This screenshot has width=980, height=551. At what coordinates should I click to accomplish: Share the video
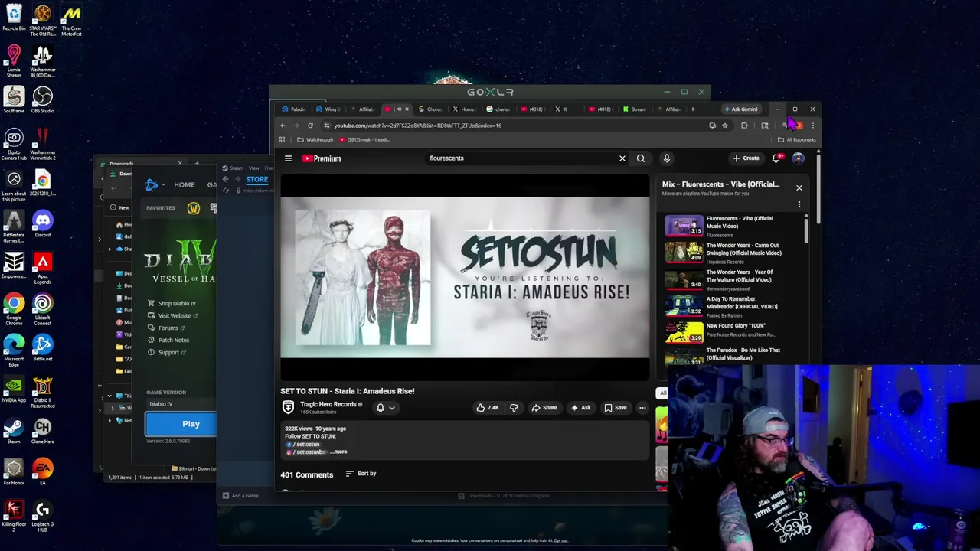point(544,408)
